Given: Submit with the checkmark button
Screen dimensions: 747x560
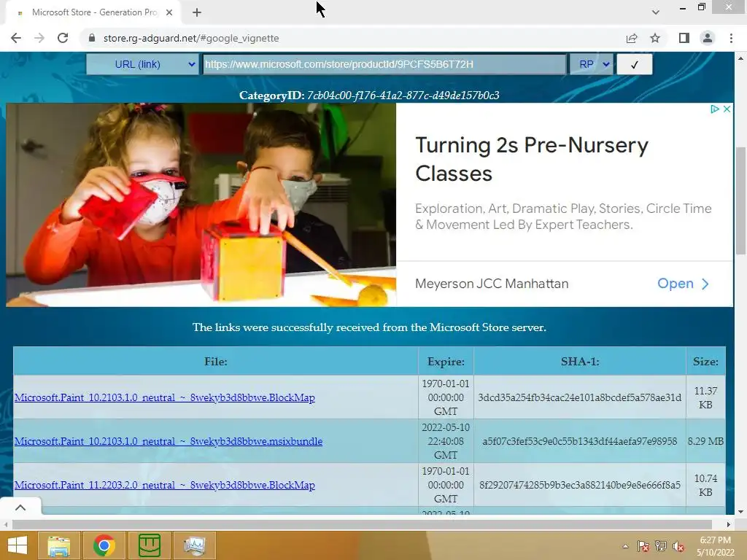Looking at the screenshot, I should (x=634, y=64).
